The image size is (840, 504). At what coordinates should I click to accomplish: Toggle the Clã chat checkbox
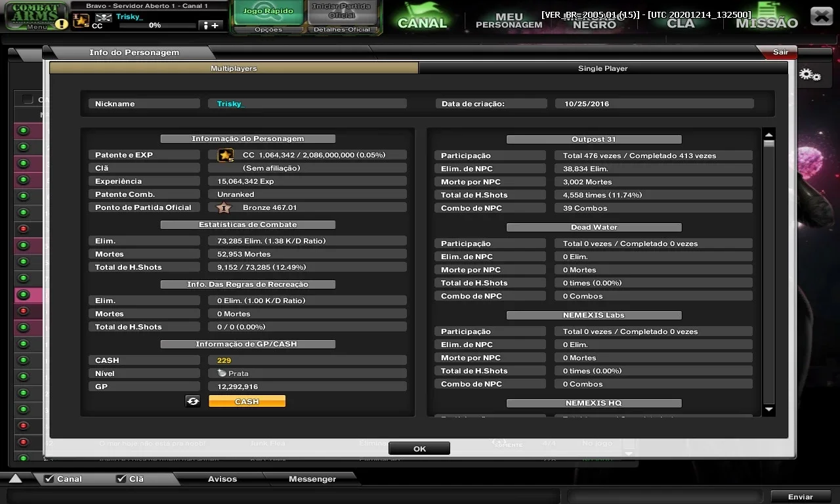coord(121,479)
